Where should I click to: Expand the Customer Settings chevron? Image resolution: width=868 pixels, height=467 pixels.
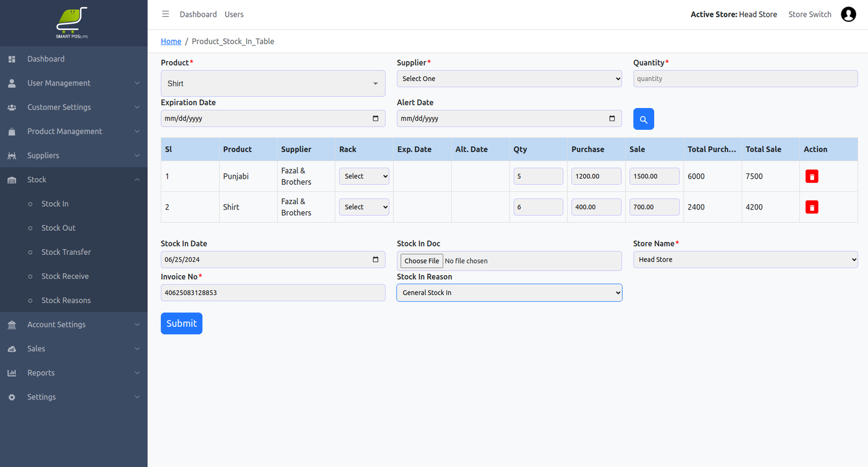[x=137, y=107]
